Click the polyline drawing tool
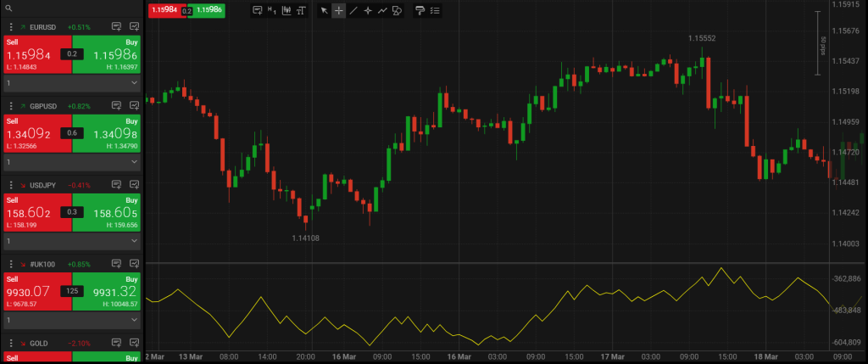 click(382, 10)
